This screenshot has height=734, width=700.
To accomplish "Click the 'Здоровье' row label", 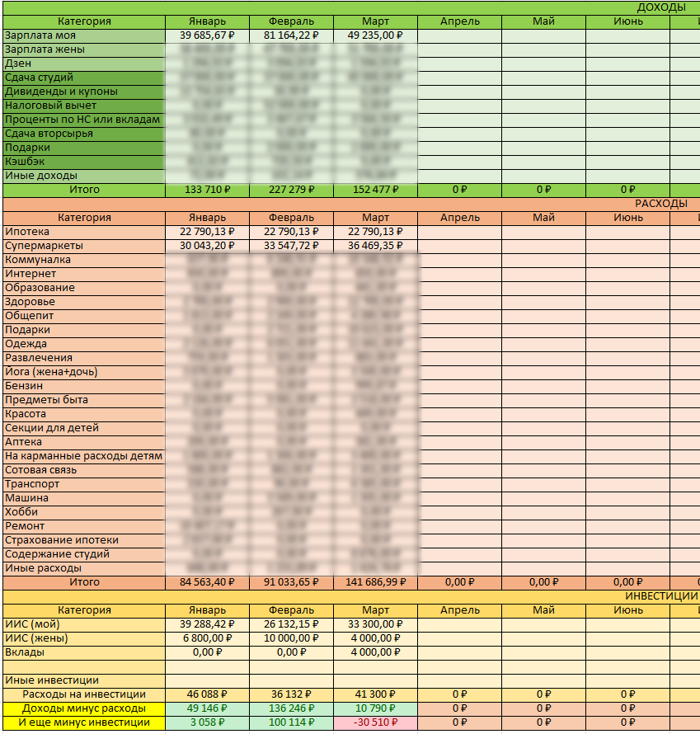I will [x=84, y=302].
